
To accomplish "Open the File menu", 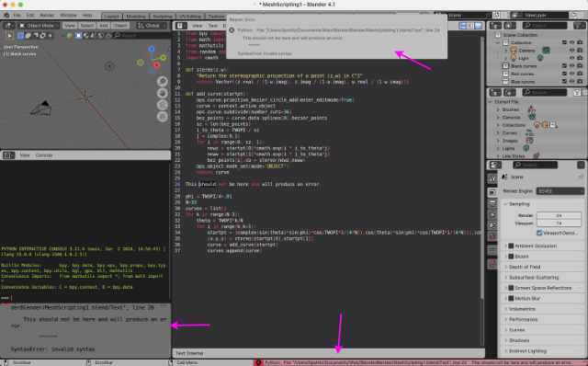I will 17,16.
